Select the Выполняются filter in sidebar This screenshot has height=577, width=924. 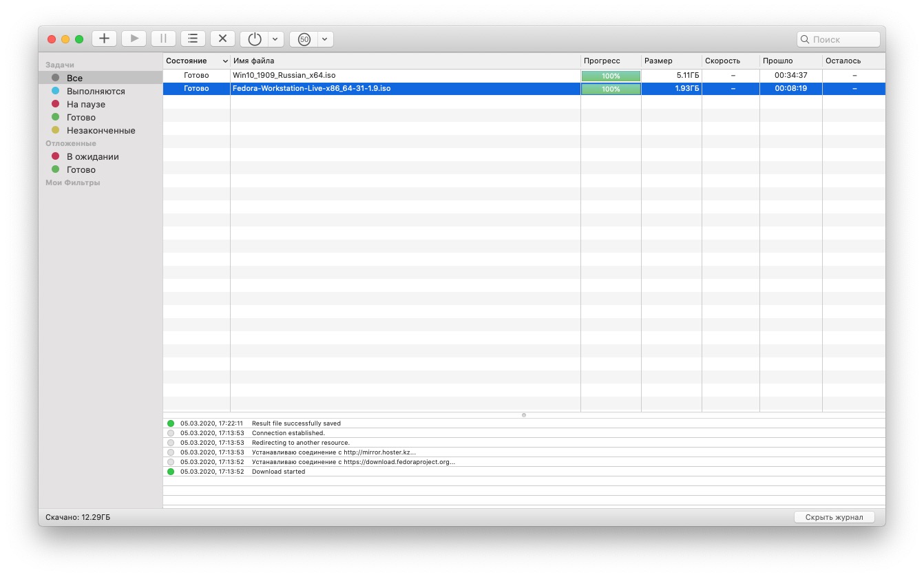(x=96, y=91)
